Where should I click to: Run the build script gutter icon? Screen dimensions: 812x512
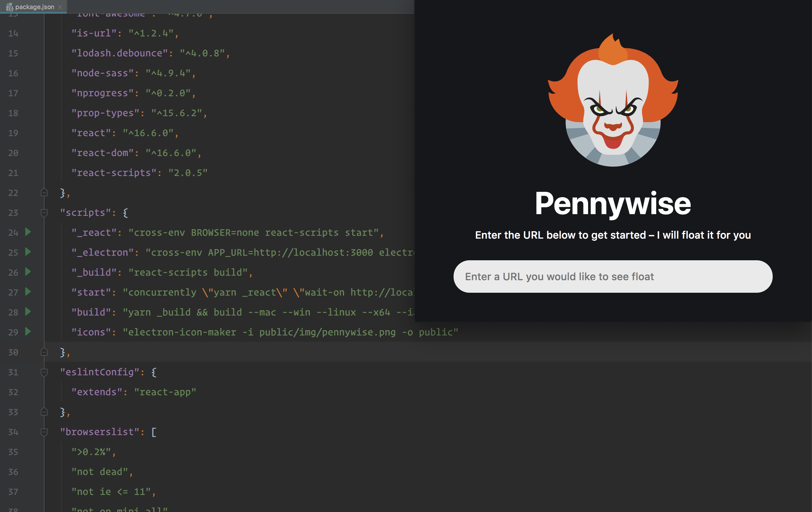pos(28,312)
